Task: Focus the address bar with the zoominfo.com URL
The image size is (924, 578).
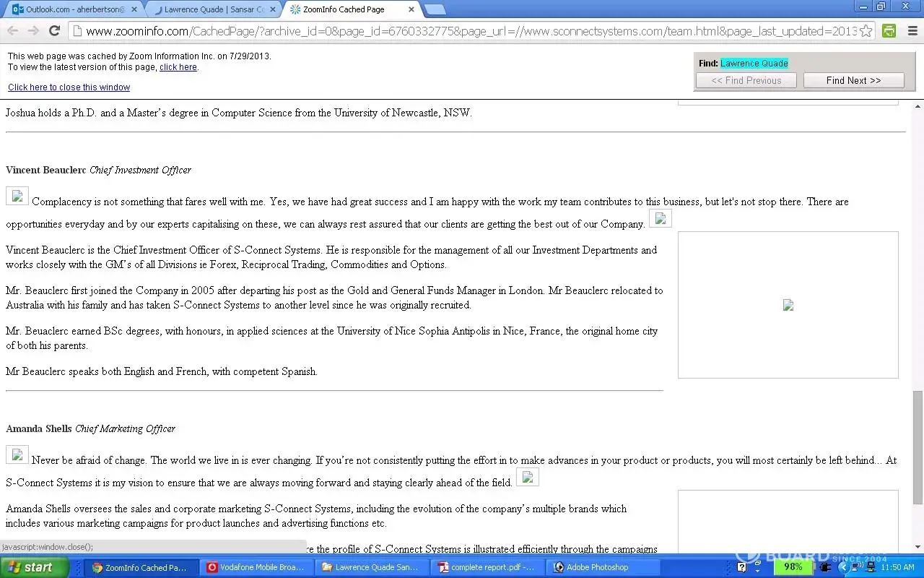Action: [471, 31]
